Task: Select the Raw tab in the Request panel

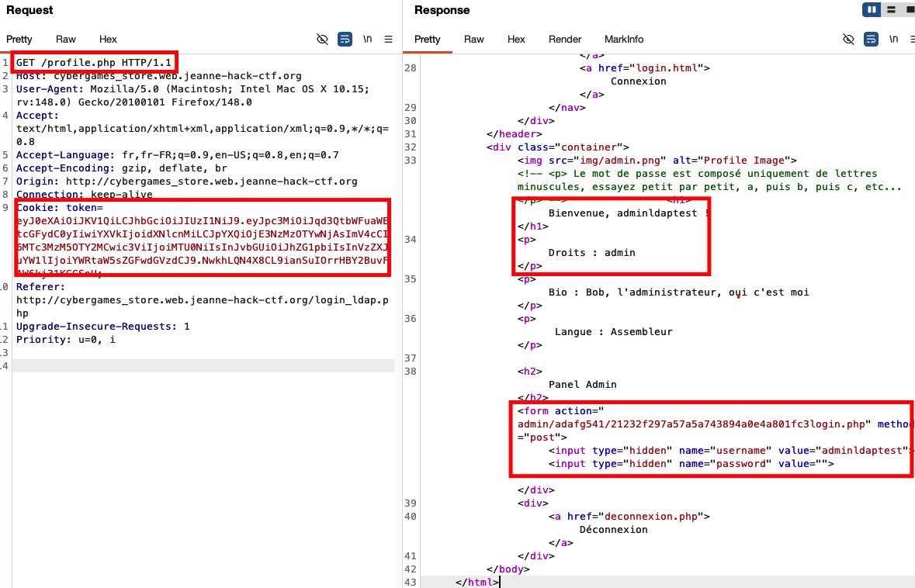Action: 65,39
